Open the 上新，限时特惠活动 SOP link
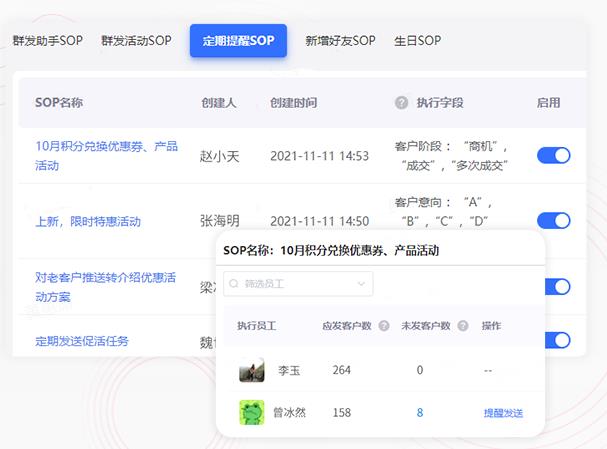 pos(88,222)
